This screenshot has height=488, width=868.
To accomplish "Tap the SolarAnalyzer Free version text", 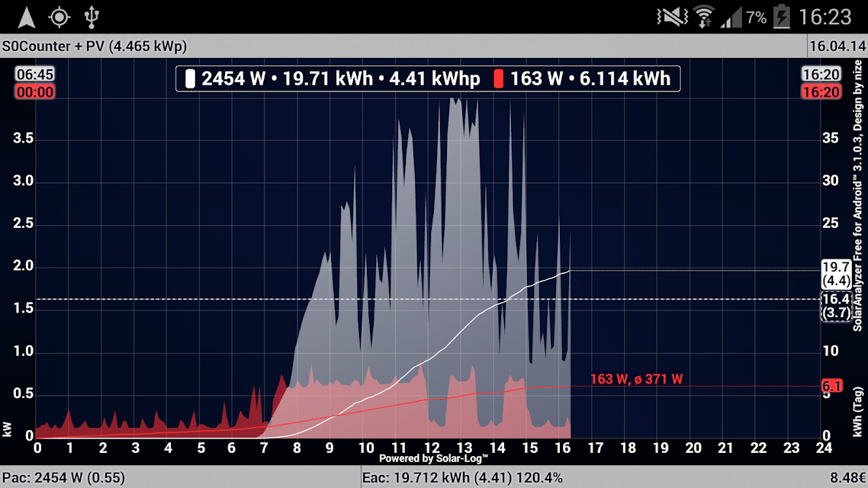I will (x=857, y=194).
